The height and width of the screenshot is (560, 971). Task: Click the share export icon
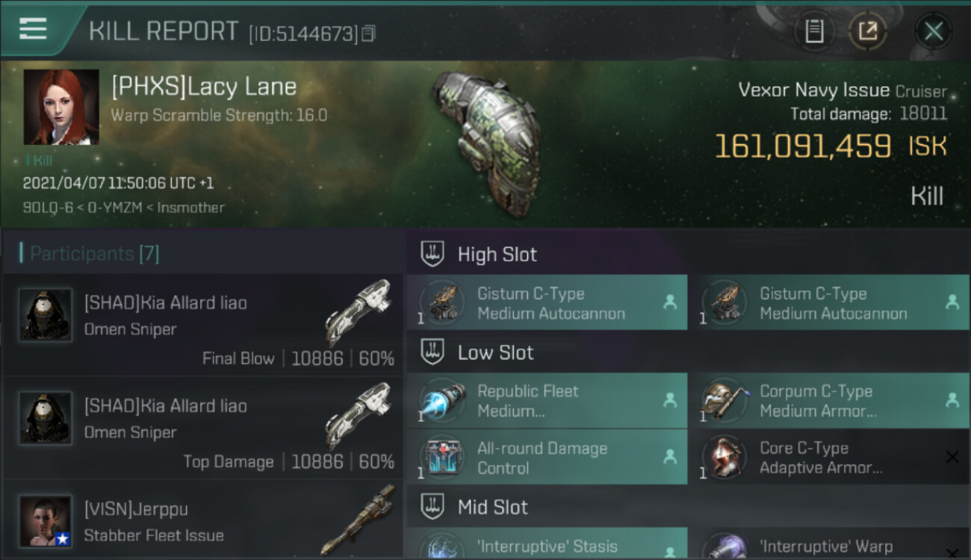click(x=867, y=31)
